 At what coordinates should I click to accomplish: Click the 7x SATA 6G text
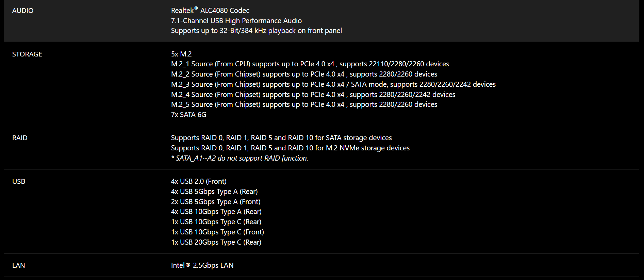tap(188, 115)
